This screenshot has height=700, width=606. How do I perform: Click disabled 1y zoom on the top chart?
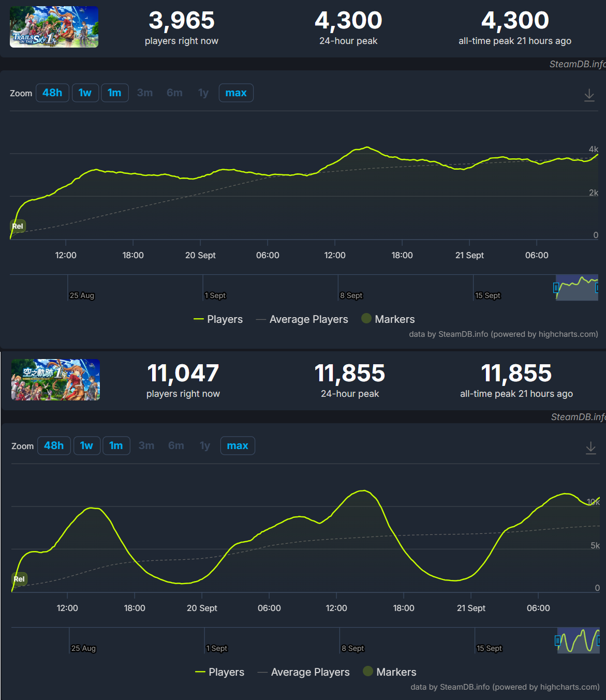203,93
